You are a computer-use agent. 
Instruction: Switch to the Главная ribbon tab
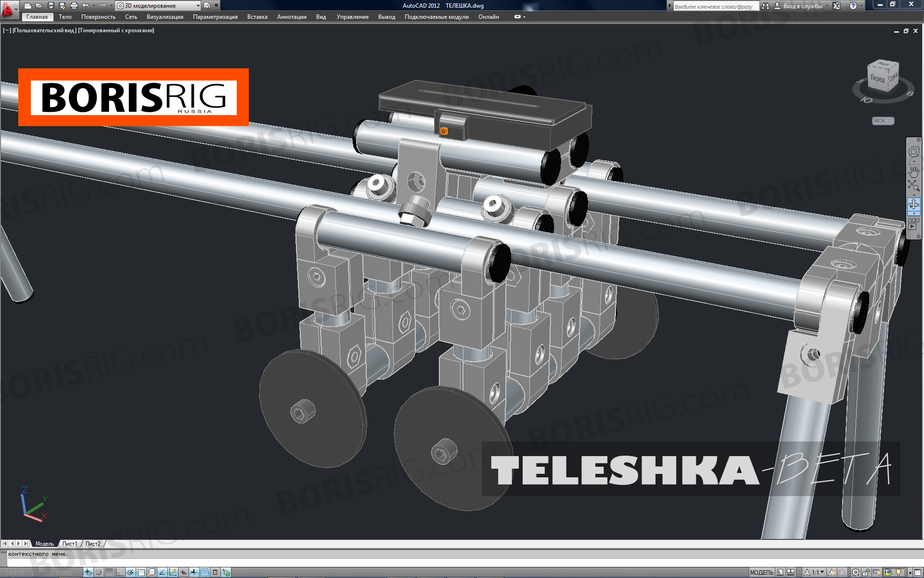[x=37, y=17]
